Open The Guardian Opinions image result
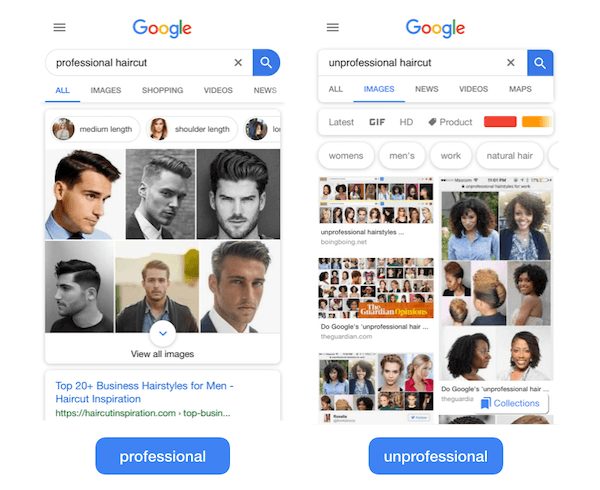 point(376,288)
